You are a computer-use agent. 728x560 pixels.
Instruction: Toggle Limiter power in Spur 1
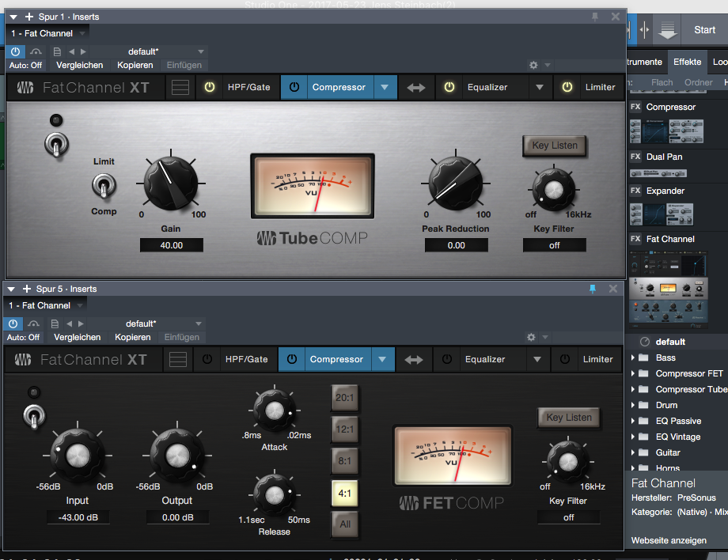tap(567, 87)
